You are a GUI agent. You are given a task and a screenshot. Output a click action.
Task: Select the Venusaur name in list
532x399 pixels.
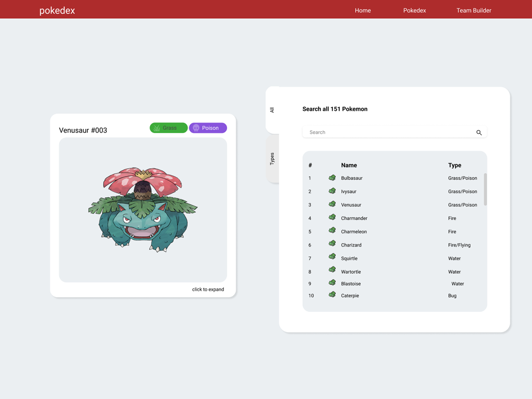(x=351, y=205)
